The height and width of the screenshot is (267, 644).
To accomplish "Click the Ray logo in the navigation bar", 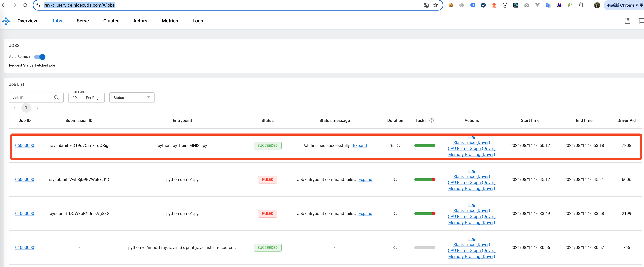I will [6, 21].
